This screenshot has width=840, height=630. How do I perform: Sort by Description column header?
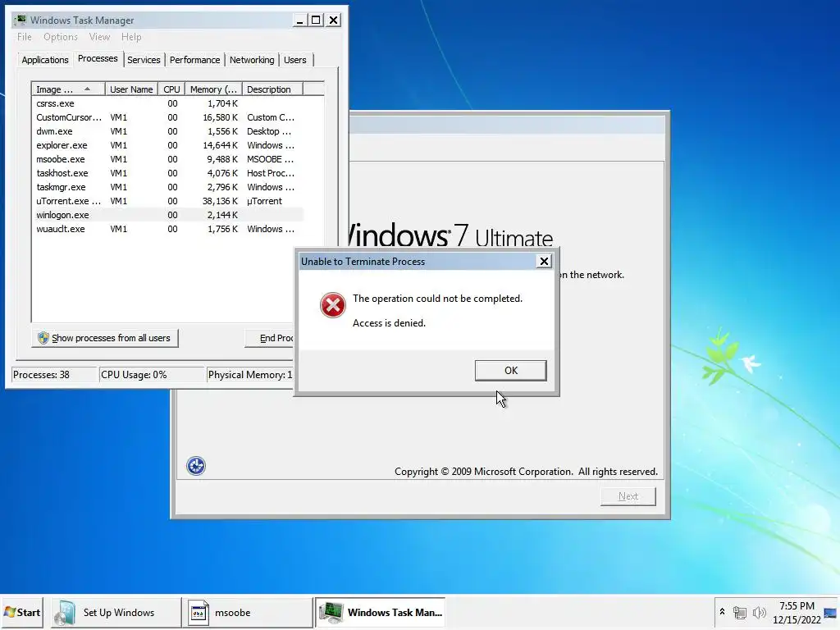pyautogui.click(x=272, y=89)
